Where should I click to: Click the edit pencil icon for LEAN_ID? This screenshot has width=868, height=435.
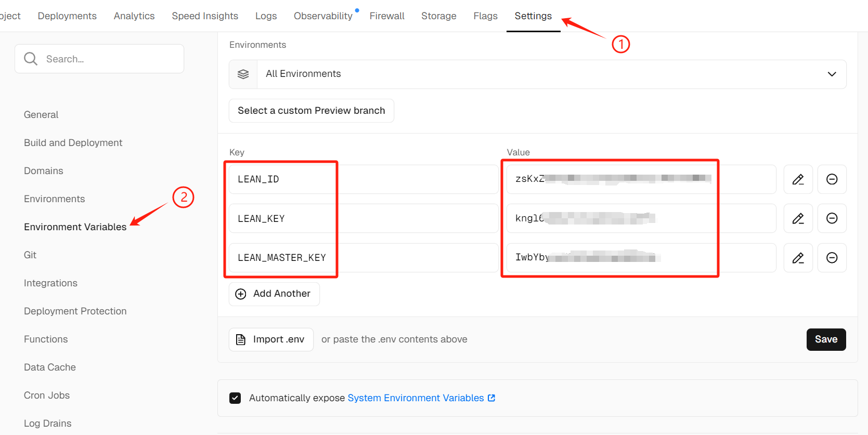[x=798, y=179]
